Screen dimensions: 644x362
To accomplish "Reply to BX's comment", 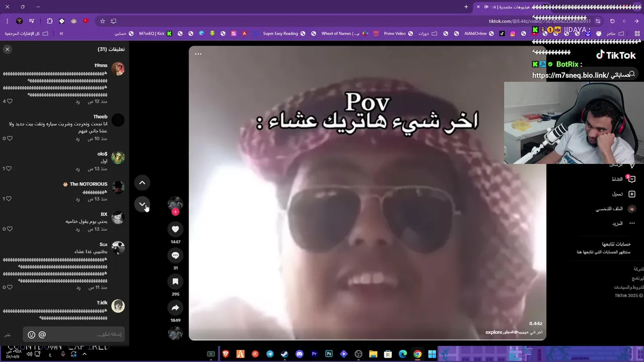I will tap(78, 229).
